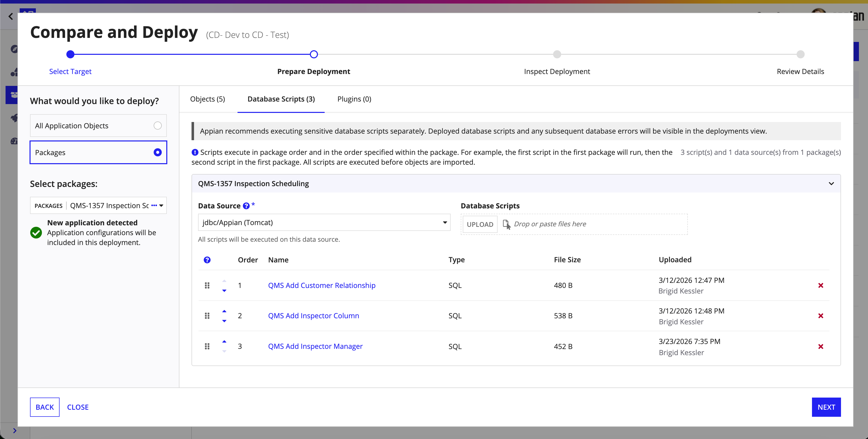Click drag handle for QMS Add Inspector Manager

click(x=207, y=347)
